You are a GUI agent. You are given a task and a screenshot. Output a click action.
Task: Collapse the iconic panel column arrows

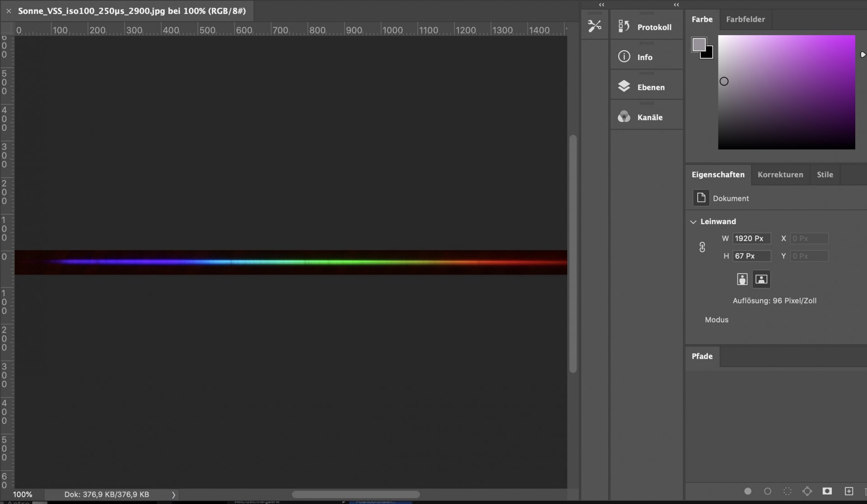676,5
